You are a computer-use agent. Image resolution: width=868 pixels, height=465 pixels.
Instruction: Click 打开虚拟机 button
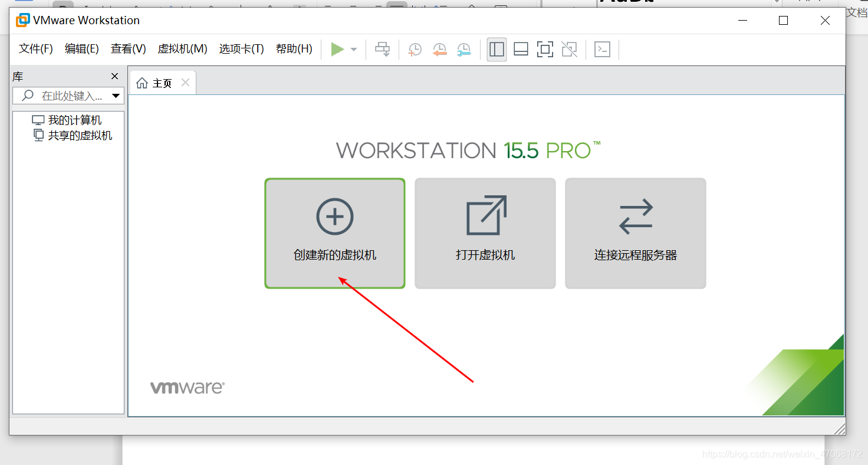pyautogui.click(x=485, y=234)
